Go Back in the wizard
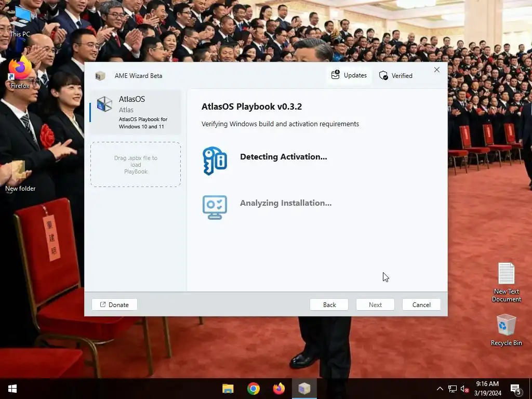Viewport: 532px width, 399px height. click(x=329, y=304)
